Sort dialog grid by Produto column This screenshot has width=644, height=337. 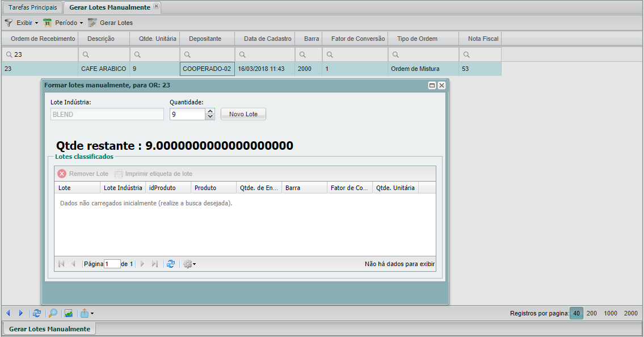[213, 188]
